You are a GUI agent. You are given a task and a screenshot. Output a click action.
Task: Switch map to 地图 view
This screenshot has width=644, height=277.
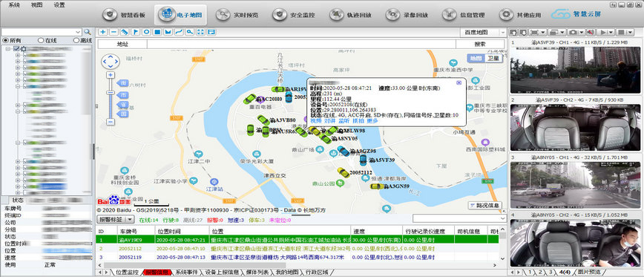click(x=476, y=59)
